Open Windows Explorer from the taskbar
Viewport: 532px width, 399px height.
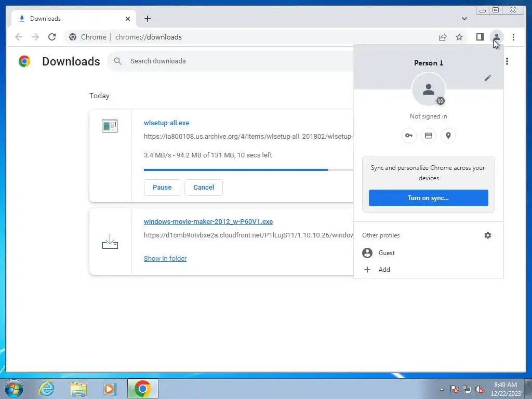tap(78, 389)
